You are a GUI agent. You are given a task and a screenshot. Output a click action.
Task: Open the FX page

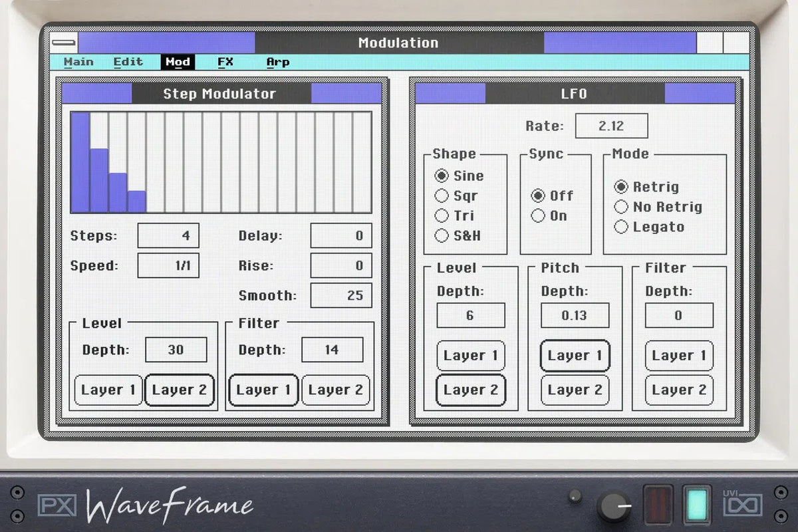pos(225,62)
